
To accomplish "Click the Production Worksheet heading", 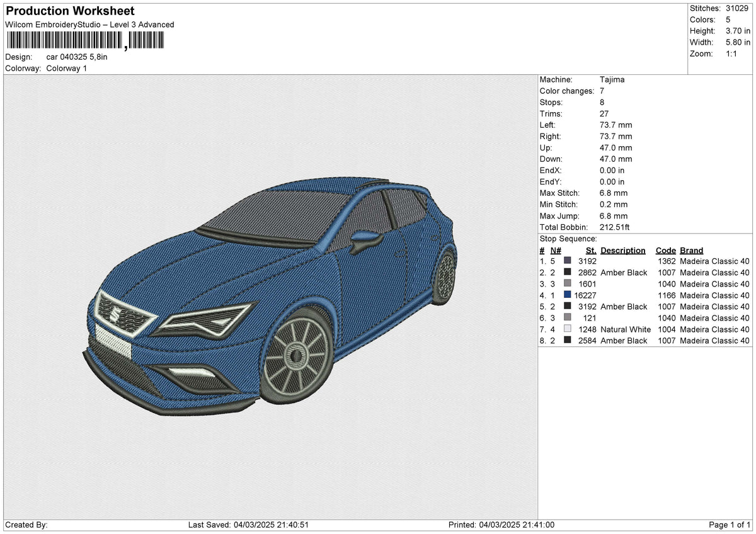I will click(70, 11).
